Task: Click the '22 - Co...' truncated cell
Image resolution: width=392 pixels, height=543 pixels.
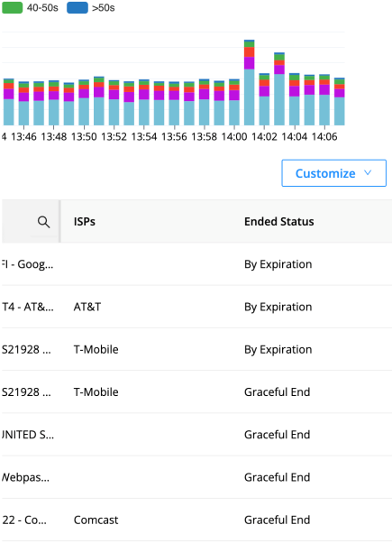Action: [24, 520]
